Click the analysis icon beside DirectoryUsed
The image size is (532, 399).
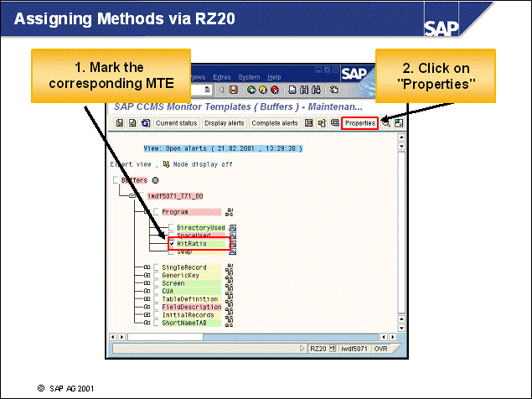[x=233, y=227]
